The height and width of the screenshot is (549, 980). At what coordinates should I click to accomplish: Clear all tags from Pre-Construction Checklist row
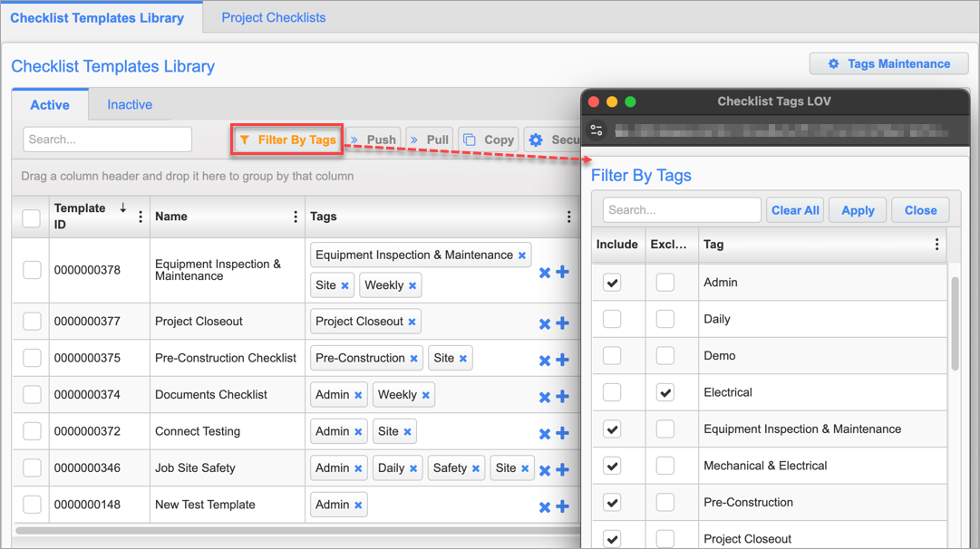click(544, 361)
